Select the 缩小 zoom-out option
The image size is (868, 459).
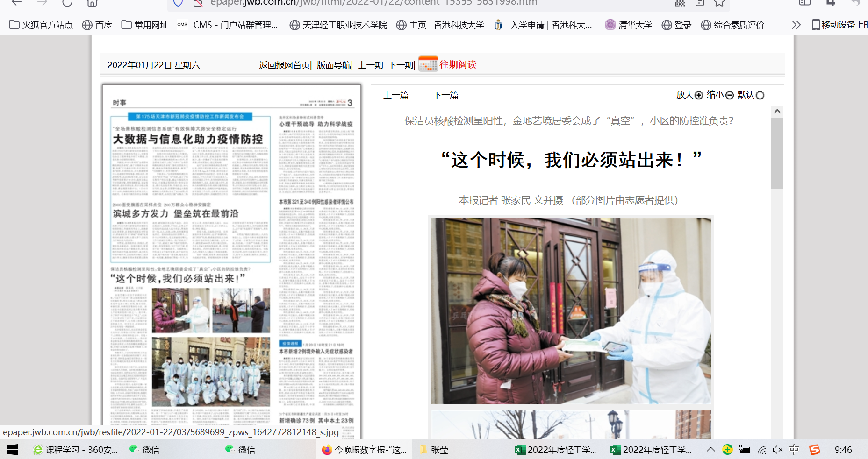(x=720, y=95)
